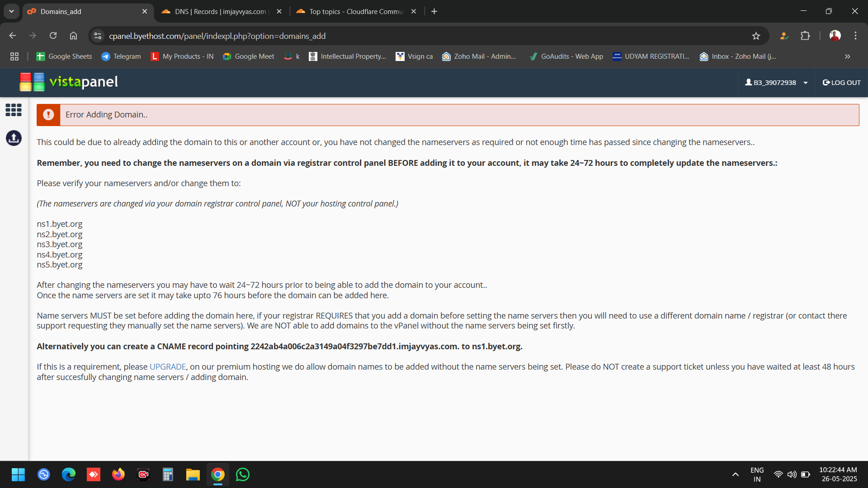Open the vistapanel grid menu icon

pyautogui.click(x=14, y=110)
